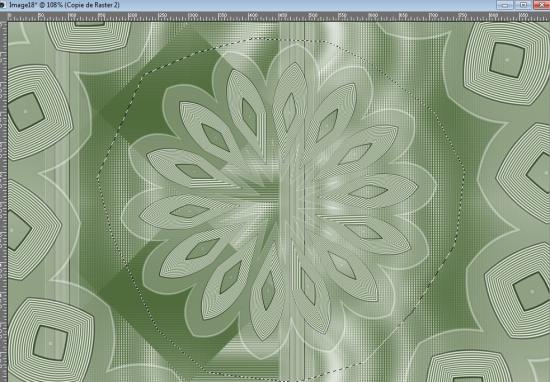Click dark square in bottom-left corner tile

[x=51, y=343]
